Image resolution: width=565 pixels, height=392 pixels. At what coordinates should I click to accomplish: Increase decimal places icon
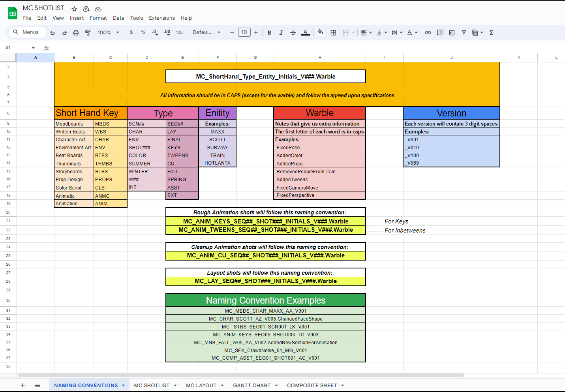pyautogui.click(x=167, y=32)
